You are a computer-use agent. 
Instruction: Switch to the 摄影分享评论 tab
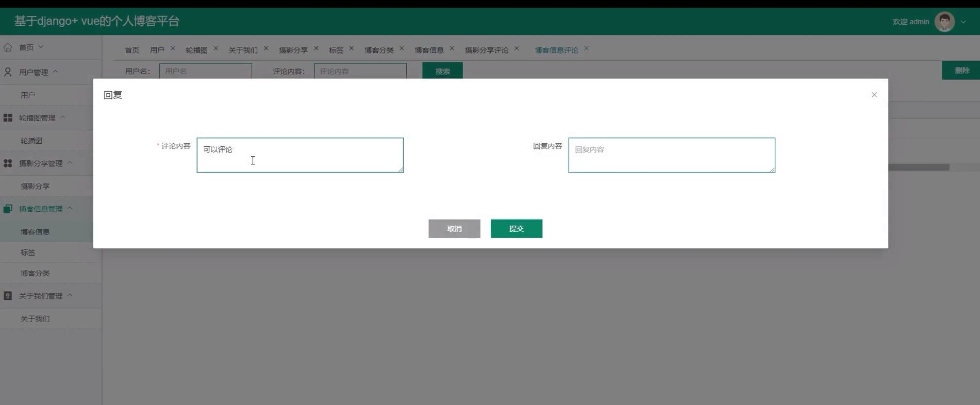click(x=486, y=50)
